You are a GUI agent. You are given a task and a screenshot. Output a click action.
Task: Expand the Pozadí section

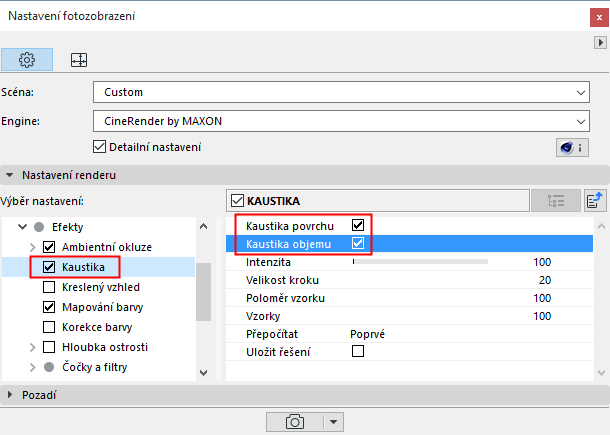[12, 395]
